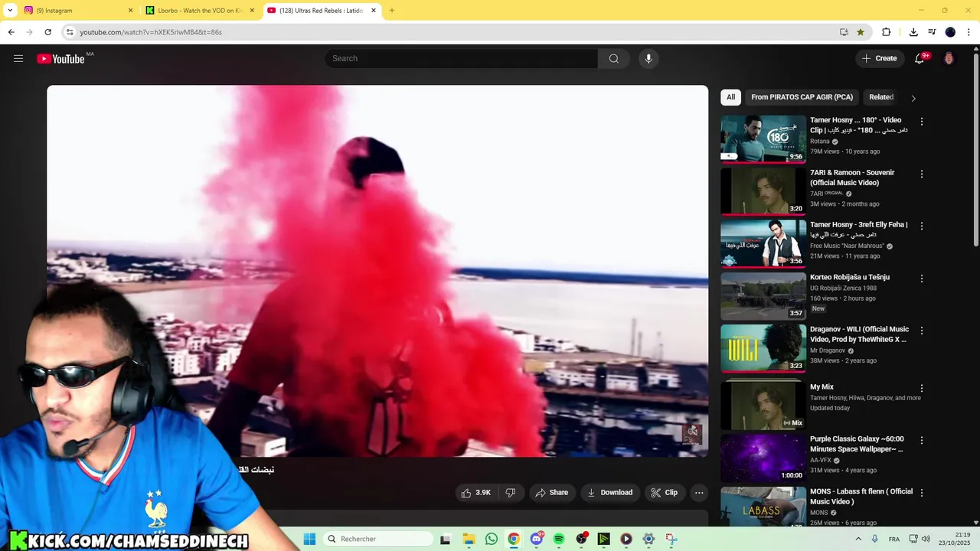Focus the YouTube Search field
This screenshot has width=980, height=551.
(x=462, y=58)
